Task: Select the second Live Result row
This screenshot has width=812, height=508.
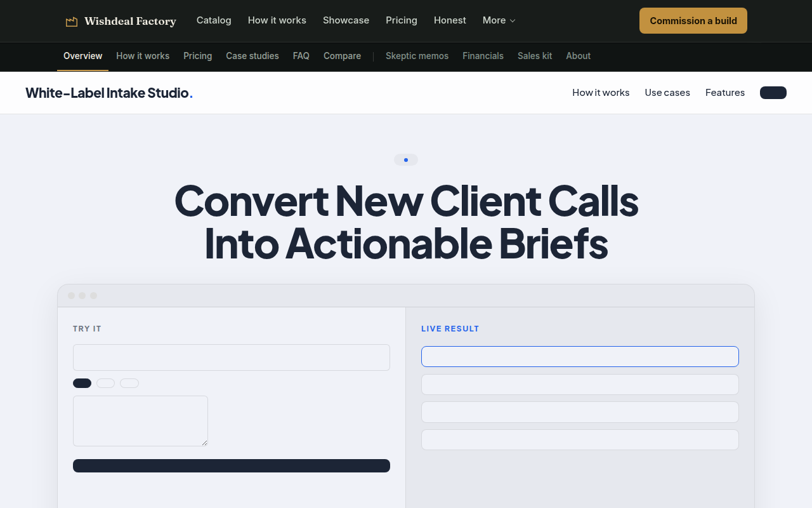Action: point(580,384)
